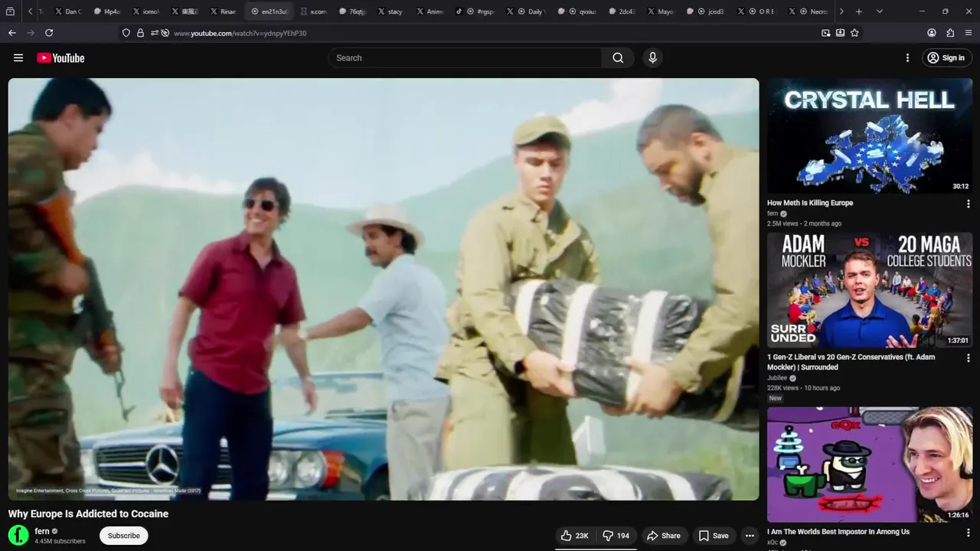980x551 pixels.
Task: Click the site permissions icon in the address bar
Action: (x=155, y=33)
